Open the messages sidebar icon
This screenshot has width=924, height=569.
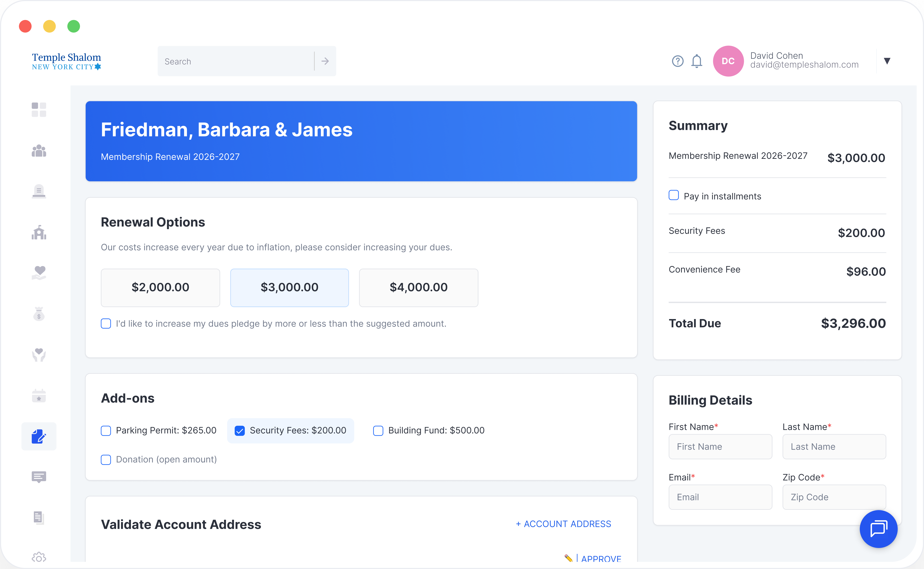click(x=39, y=477)
